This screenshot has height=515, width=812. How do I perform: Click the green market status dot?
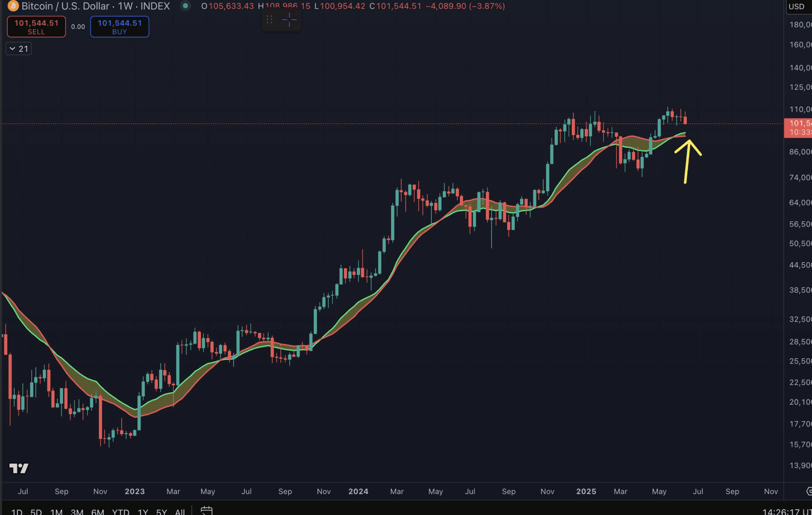[185, 6]
